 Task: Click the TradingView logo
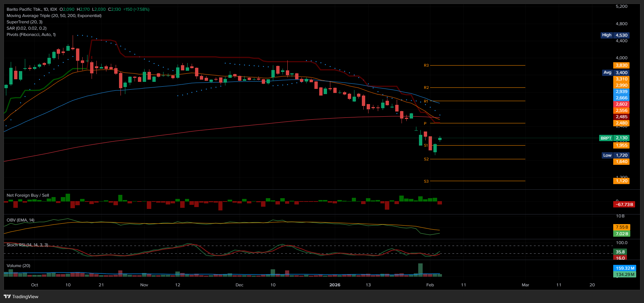tap(21, 296)
